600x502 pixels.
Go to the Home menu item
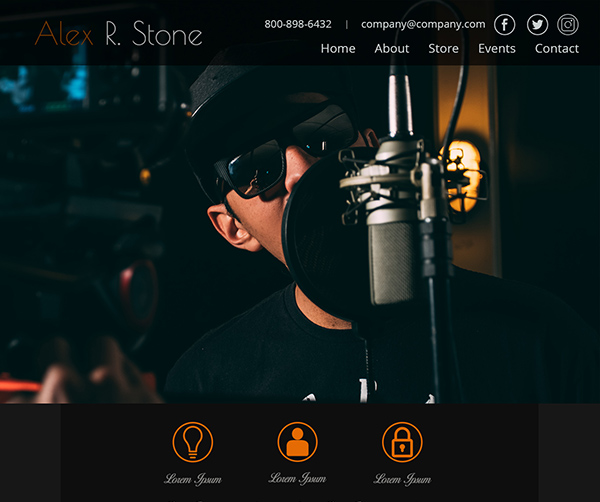pos(338,49)
